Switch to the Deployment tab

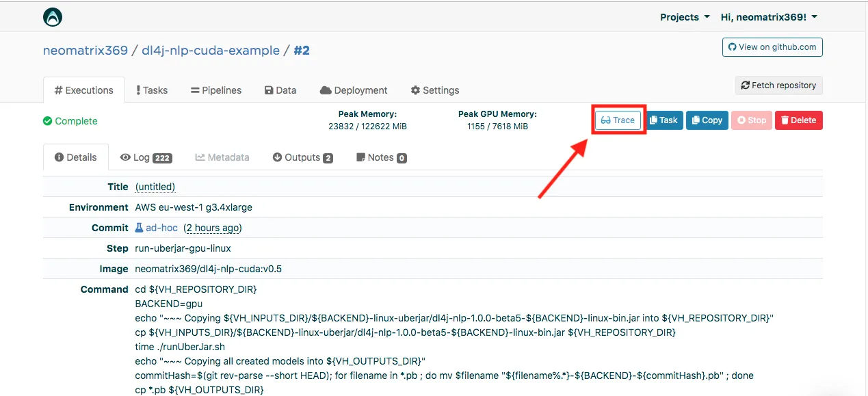(354, 90)
